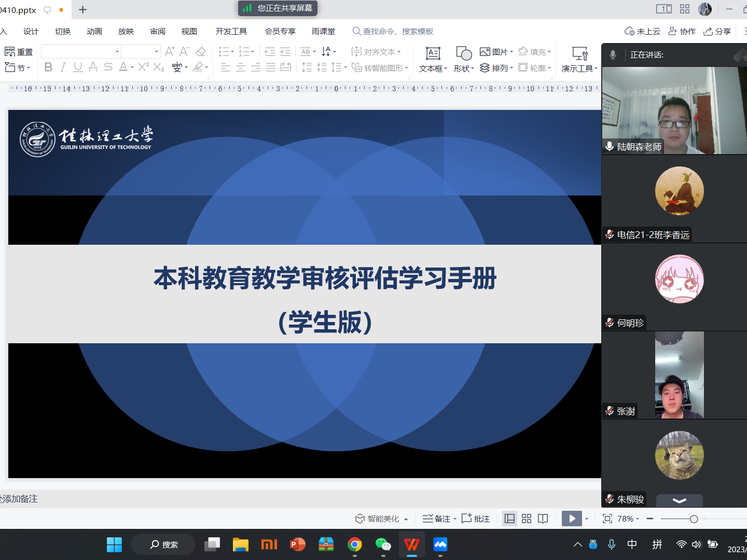This screenshot has width=747, height=560.
Task: Start the slideshow with play button
Action: point(572,519)
